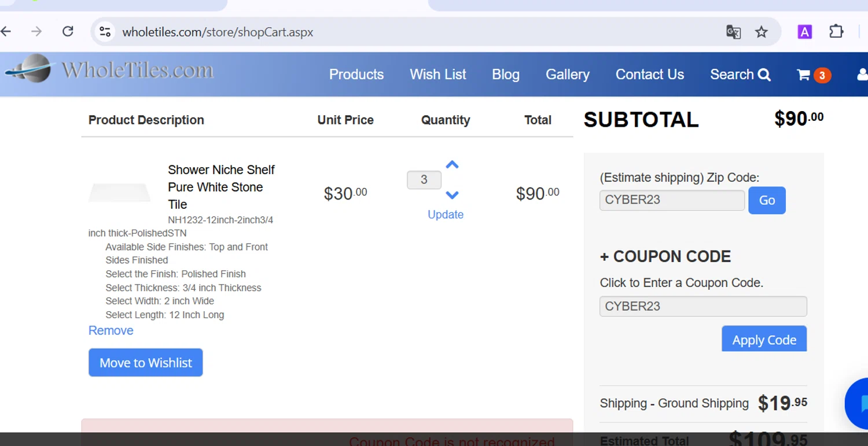Click the Zip Code input field
Viewport: 868px width, 446px height.
(x=672, y=200)
